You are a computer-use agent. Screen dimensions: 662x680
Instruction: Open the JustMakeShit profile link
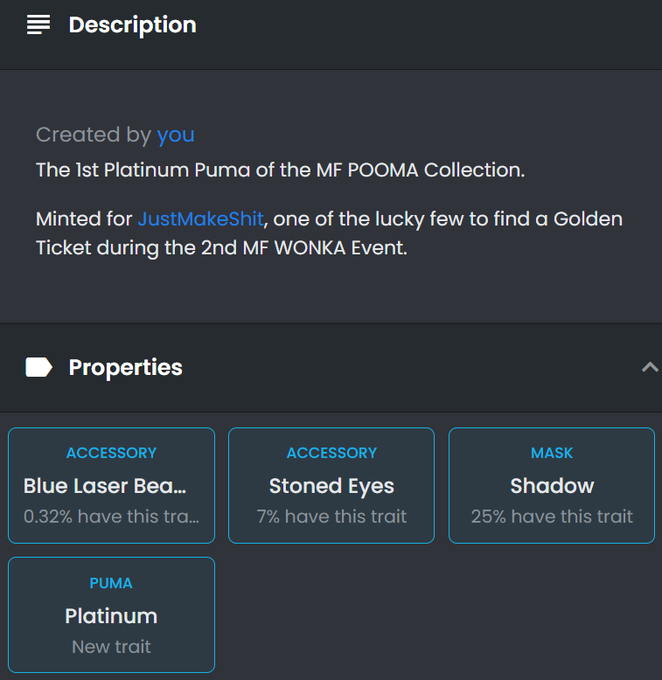tap(200, 219)
